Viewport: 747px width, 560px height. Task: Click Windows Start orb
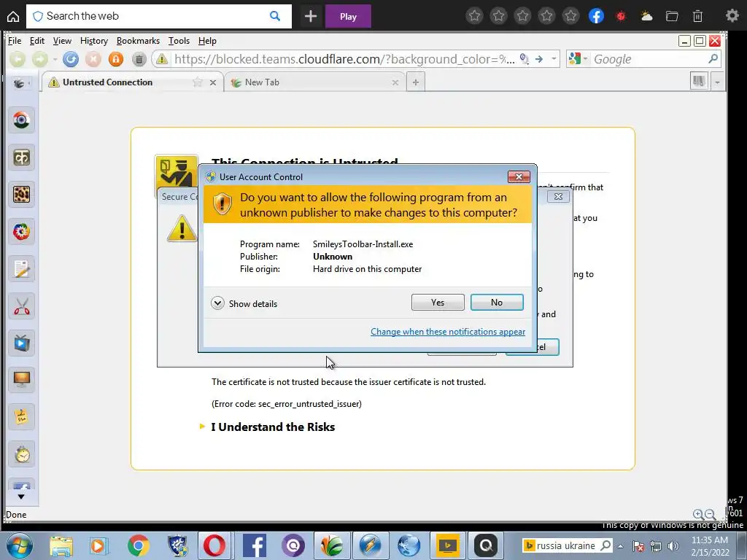point(19,545)
